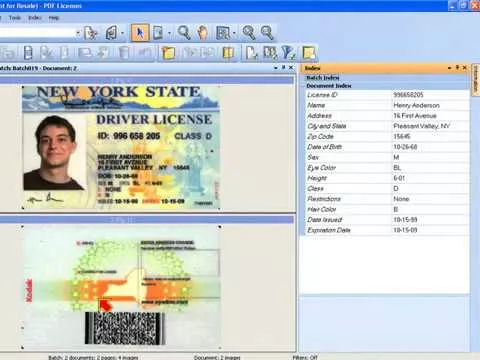Edit the Name field Henry Anderson
The image size is (480, 360).
click(x=430, y=105)
